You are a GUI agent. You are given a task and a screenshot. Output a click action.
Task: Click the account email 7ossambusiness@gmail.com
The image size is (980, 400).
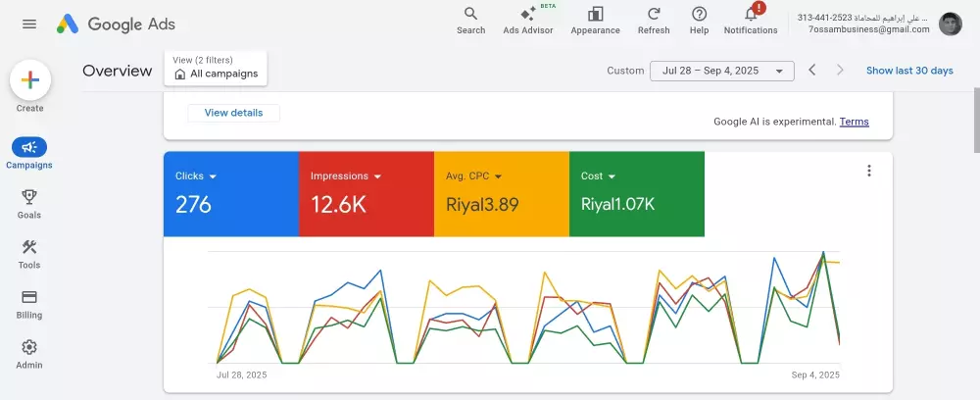click(x=868, y=29)
